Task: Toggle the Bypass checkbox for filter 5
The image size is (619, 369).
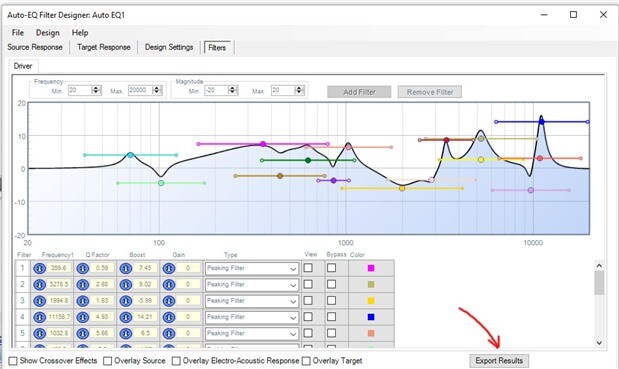Action: coord(332,333)
